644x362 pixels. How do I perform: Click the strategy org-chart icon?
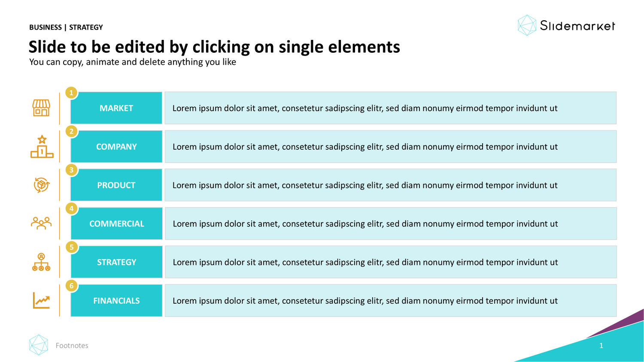[x=41, y=262]
